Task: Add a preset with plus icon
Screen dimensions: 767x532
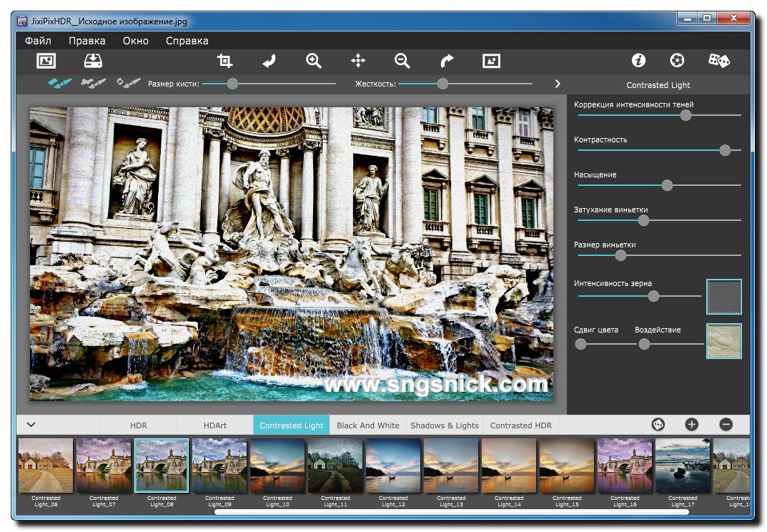Action: tap(692, 424)
